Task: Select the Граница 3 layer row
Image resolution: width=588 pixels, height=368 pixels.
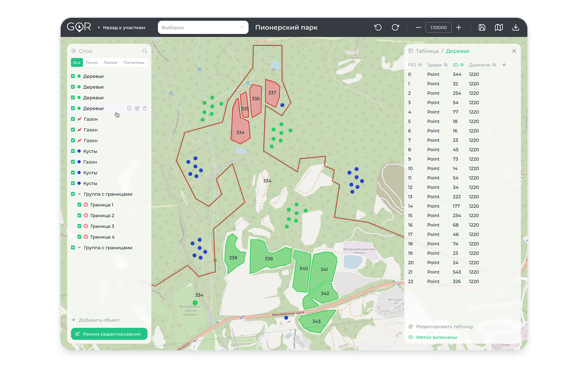Action: [109, 226]
